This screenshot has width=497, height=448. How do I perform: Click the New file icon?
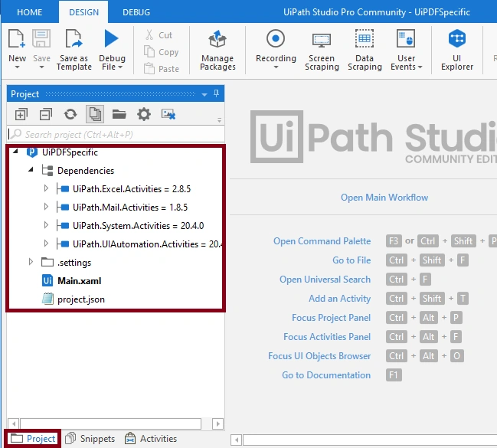pyautogui.click(x=17, y=38)
